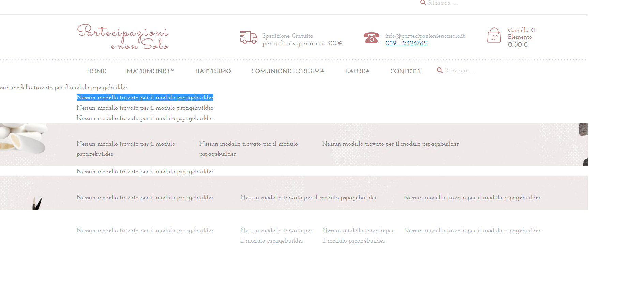Click the magnifier icon in the top search bar

[423, 3]
